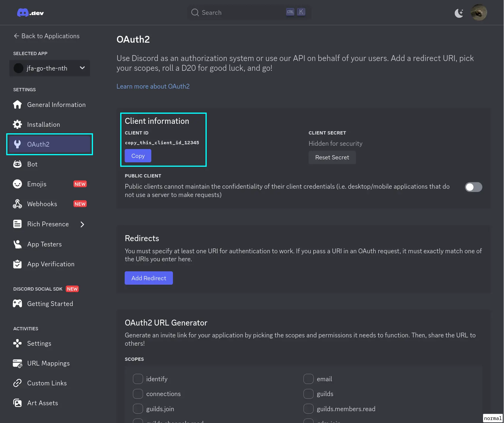Click the search magnifier icon

[195, 12]
